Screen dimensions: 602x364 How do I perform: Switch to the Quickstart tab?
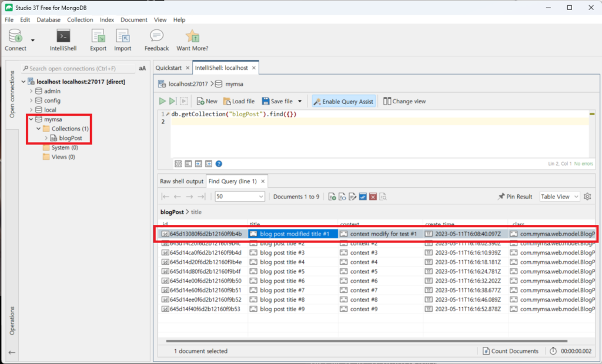point(169,68)
